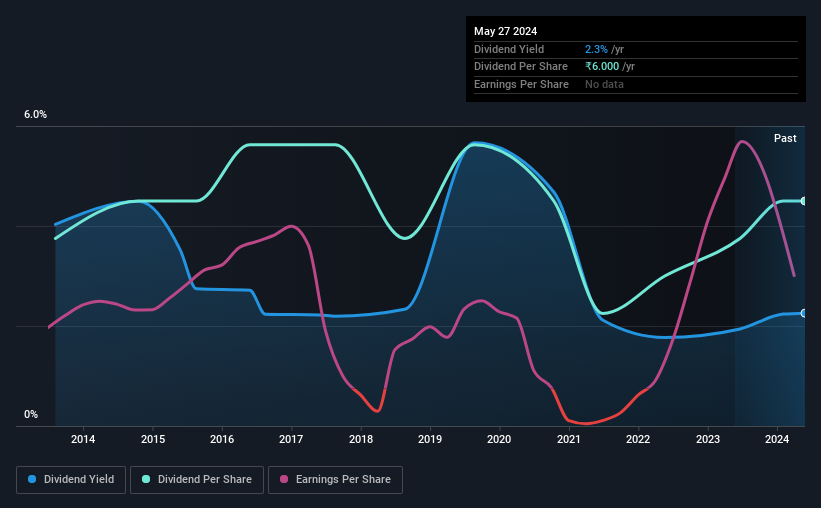Select the 2024 axis label

[x=776, y=439]
